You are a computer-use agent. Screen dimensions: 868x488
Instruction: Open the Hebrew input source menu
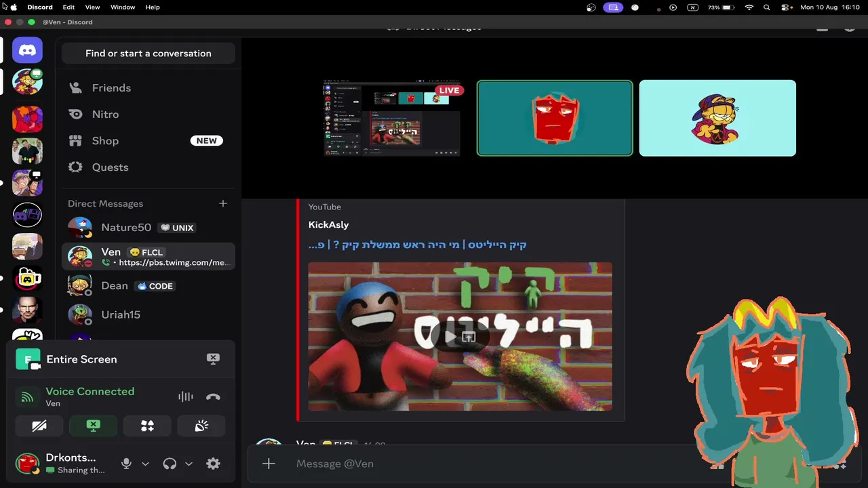[692, 7]
